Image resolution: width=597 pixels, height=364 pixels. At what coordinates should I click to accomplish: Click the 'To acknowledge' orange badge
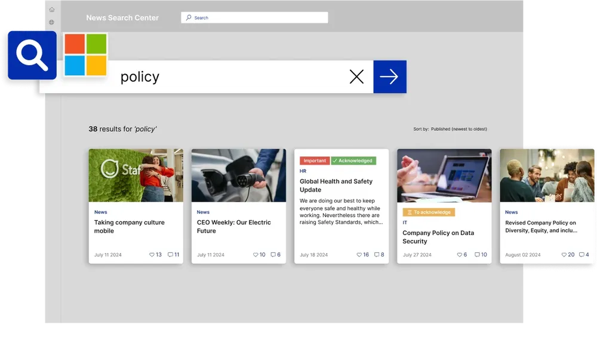tap(429, 212)
